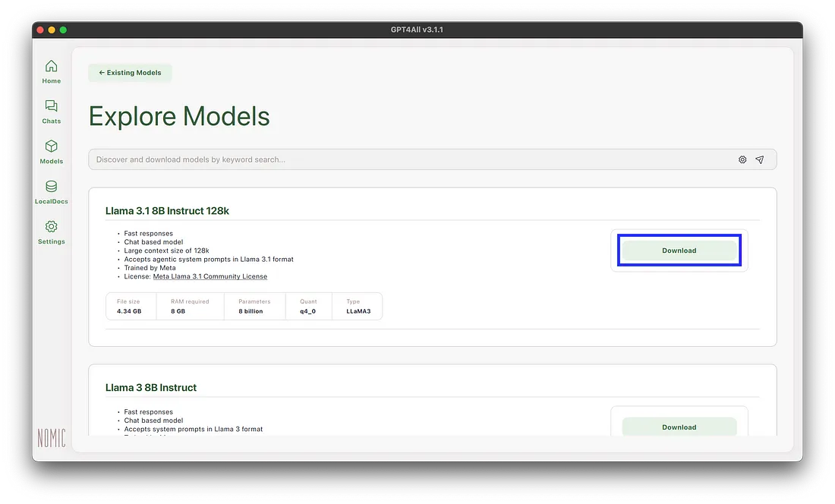The height and width of the screenshot is (504, 835).
Task: Click the search options gear icon
Action: tap(742, 159)
